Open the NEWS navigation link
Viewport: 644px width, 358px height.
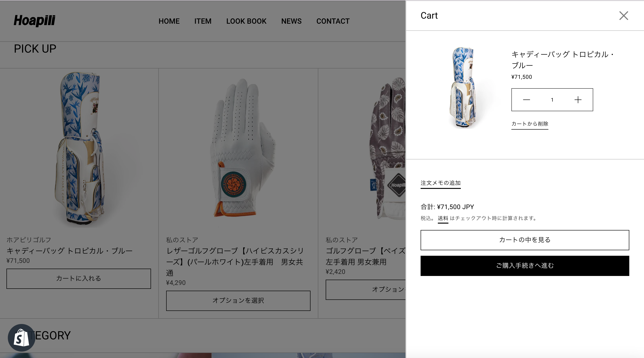[291, 21]
